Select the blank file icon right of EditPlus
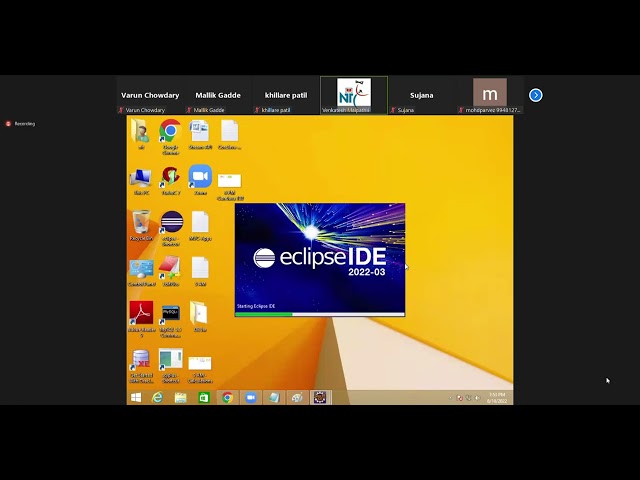This screenshot has width=640, height=480. (x=200, y=271)
